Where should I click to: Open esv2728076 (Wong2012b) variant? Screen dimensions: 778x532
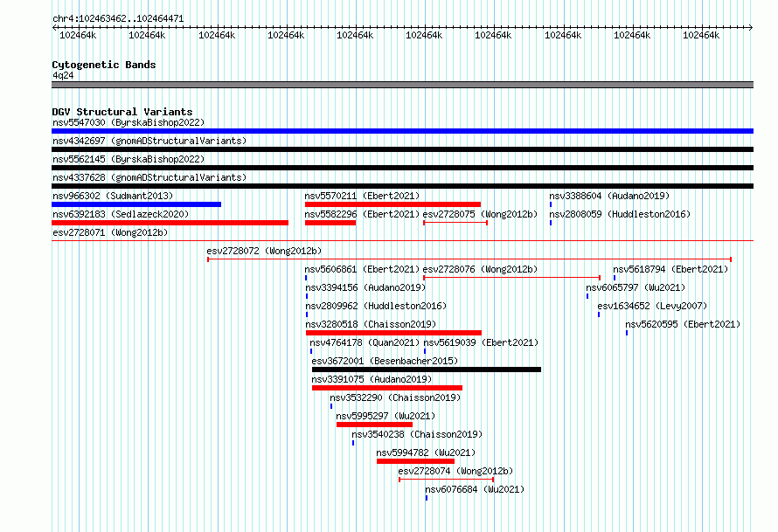pyautogui.click(x=480, y=269)
